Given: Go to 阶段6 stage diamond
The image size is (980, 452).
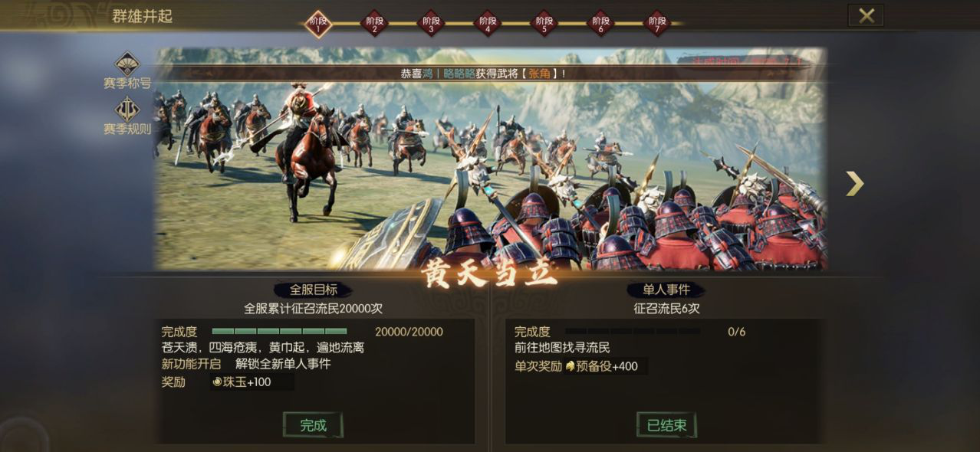Looking at the screenshot, I should pyautogui.click(x=600, y=23).
